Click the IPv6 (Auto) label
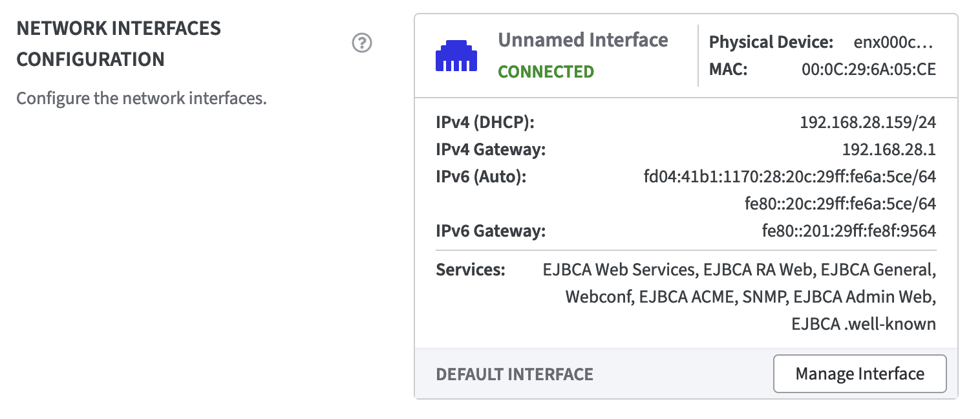The height and width of the screenshot is (419, 980). click(481, 177)
